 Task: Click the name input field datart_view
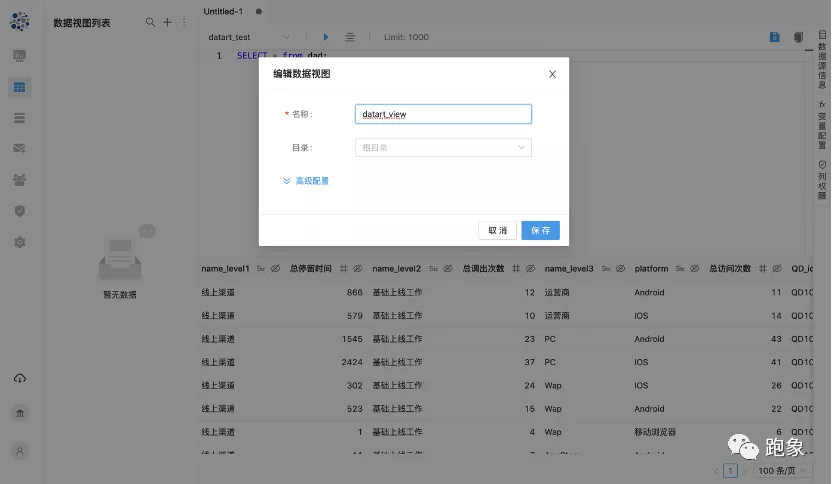click(443, 114)
